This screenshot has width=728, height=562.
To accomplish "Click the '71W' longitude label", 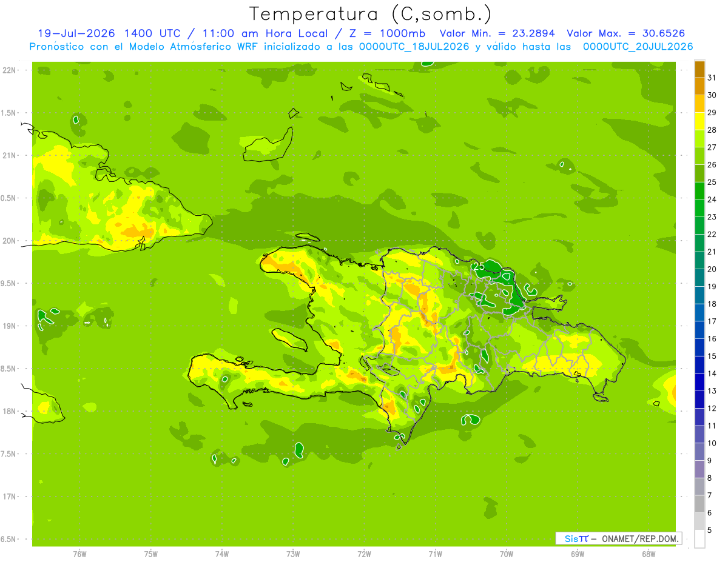I will (x=435, y=554).
